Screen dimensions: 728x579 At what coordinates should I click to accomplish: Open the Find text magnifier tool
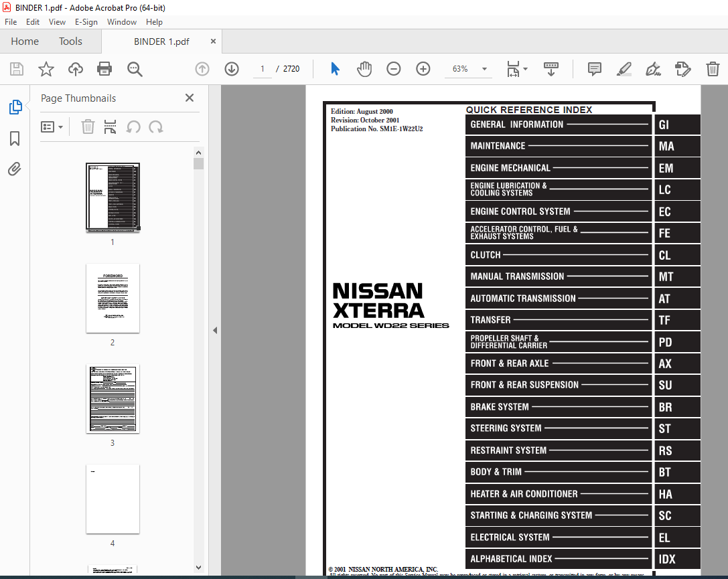pyautogui.click(x=135, y=69)
